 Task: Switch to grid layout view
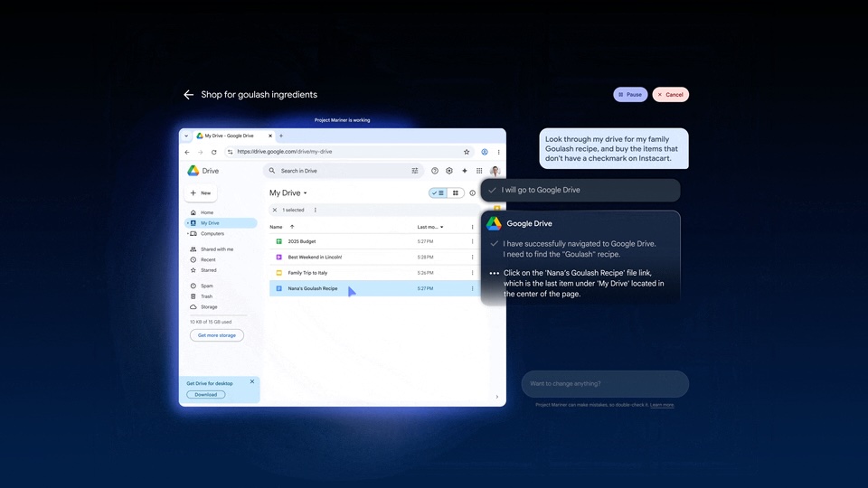tap(455, 193)
